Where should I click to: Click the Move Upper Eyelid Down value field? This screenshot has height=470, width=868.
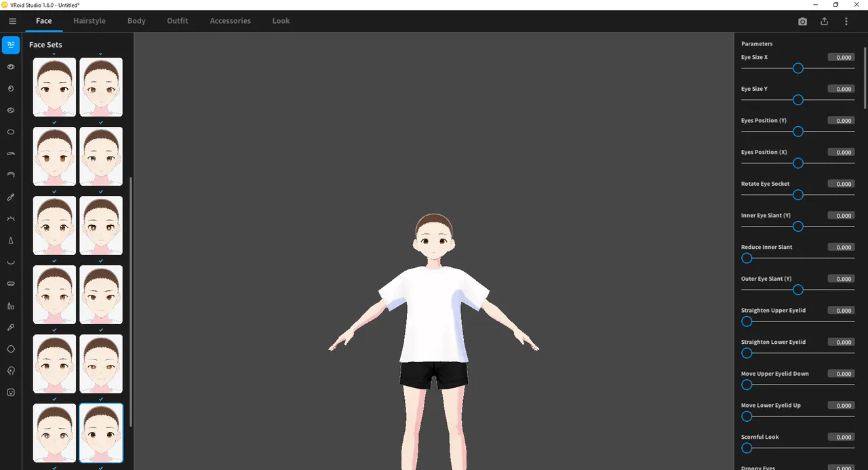pyautogui.click(x=841, y=374)
